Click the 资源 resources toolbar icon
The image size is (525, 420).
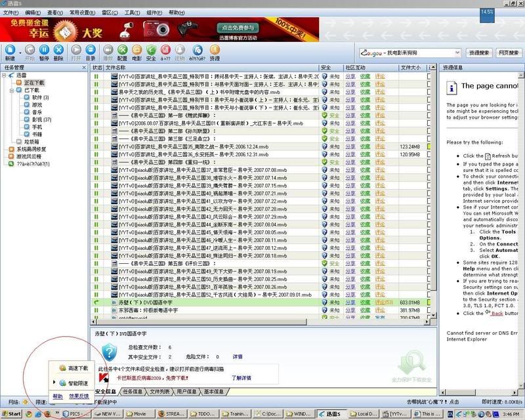coord(214,51)
